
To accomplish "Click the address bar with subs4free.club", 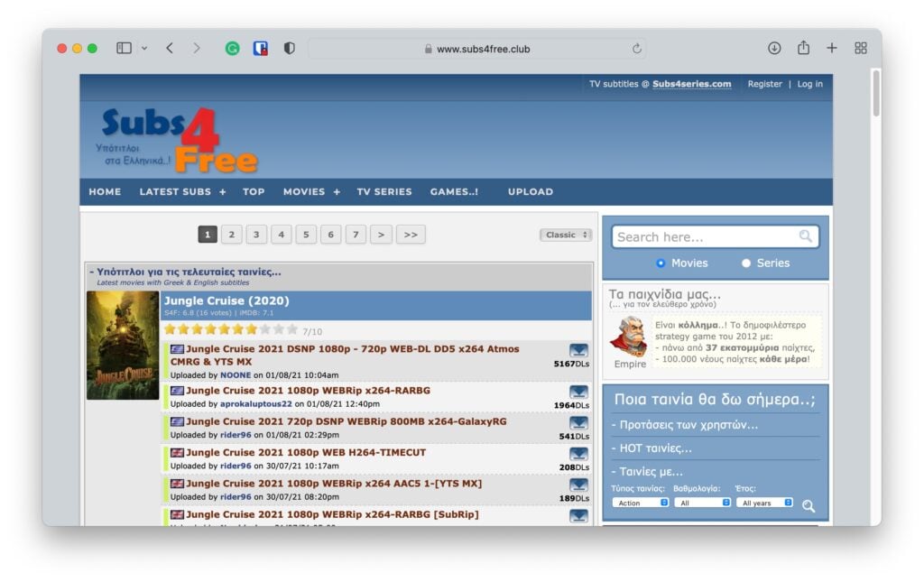I will click(x=477, y=49).
